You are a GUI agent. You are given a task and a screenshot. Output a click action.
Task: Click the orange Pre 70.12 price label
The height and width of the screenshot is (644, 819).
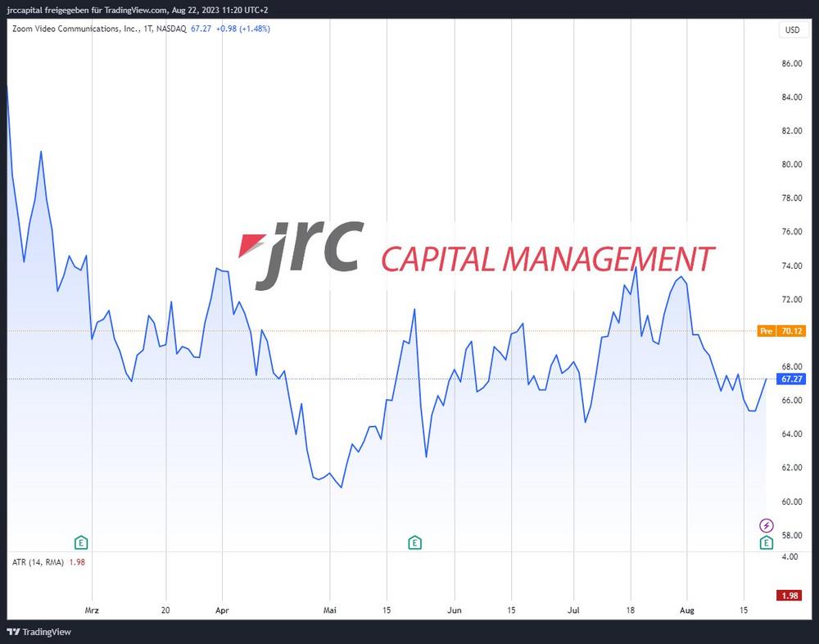[781, 331]
